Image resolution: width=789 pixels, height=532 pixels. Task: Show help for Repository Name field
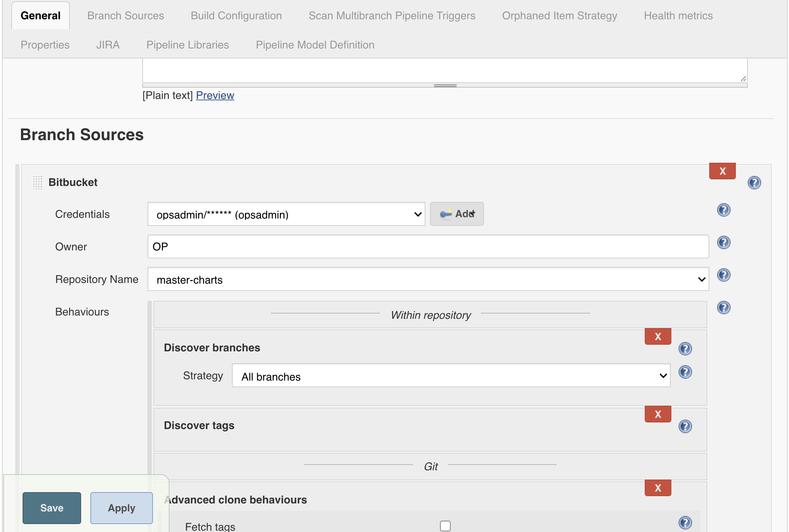click(x=724, y=275)
